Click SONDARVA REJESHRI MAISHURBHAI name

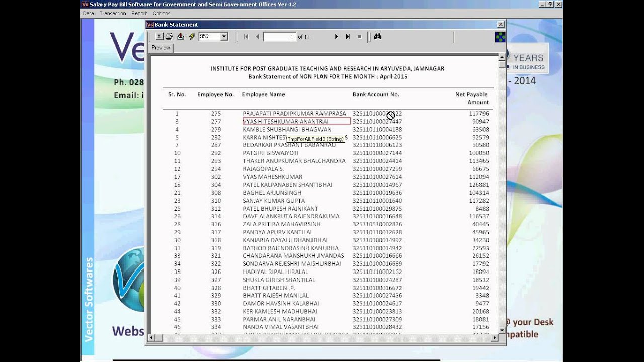291,263
